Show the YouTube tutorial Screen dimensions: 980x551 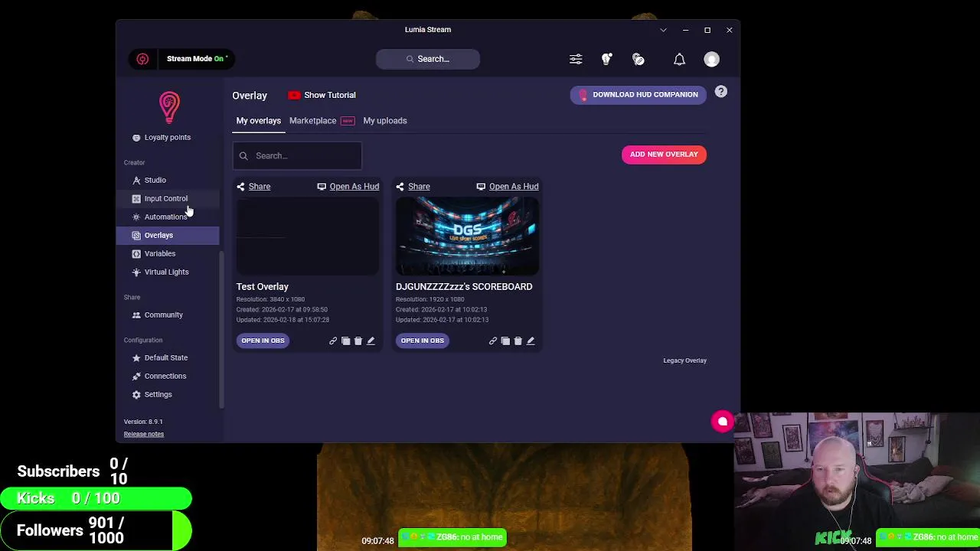pyautogui.click(x=322, y=95)
